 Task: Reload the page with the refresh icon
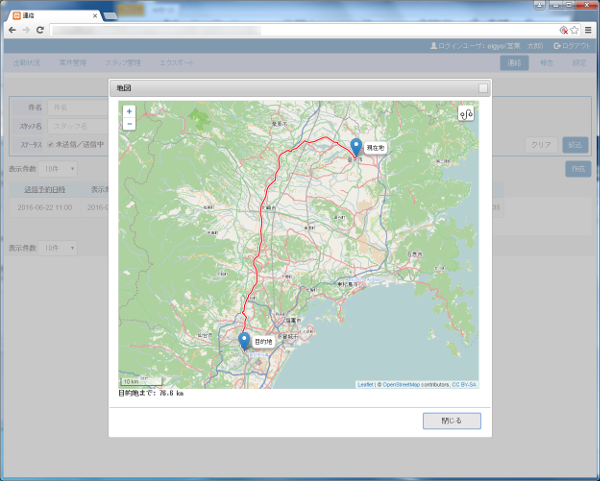click(x=39, y=30)
